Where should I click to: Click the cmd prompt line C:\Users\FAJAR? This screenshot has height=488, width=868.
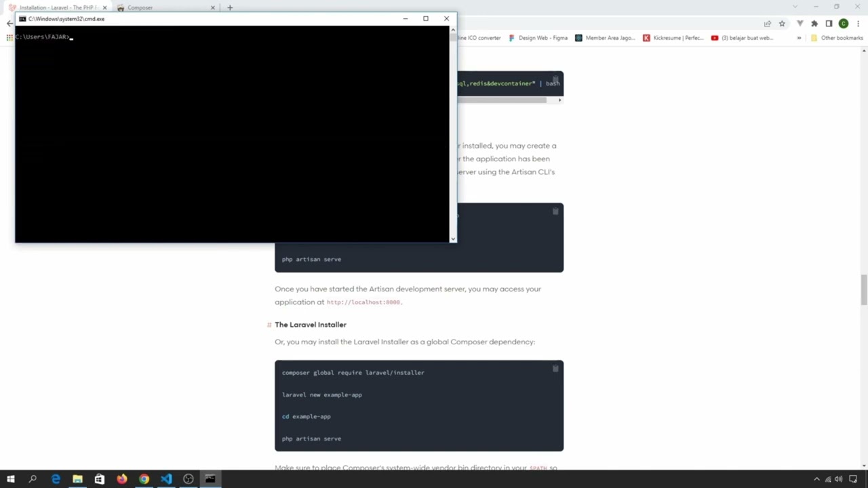[x=42, y=37]
